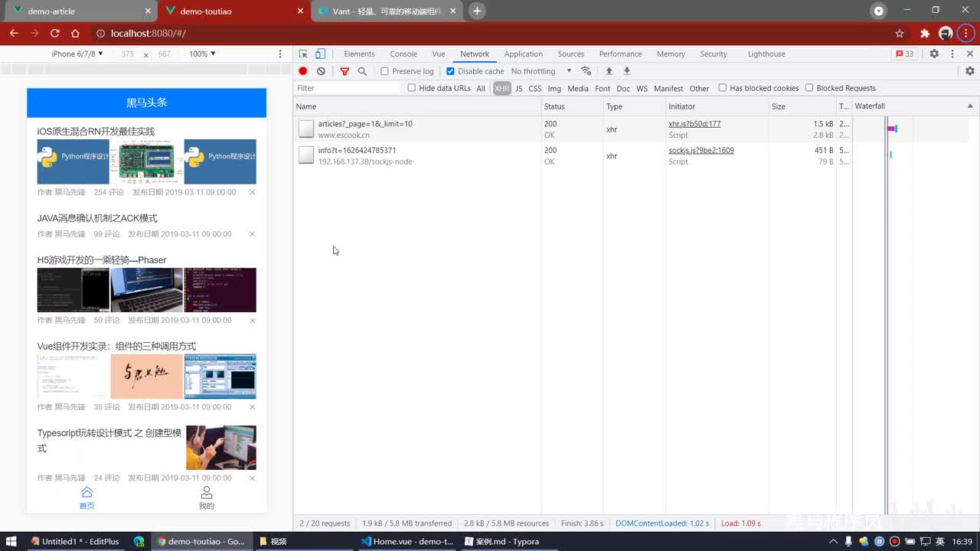Open network search magnifier
980x551 pixels.
(x=362, y=71)
